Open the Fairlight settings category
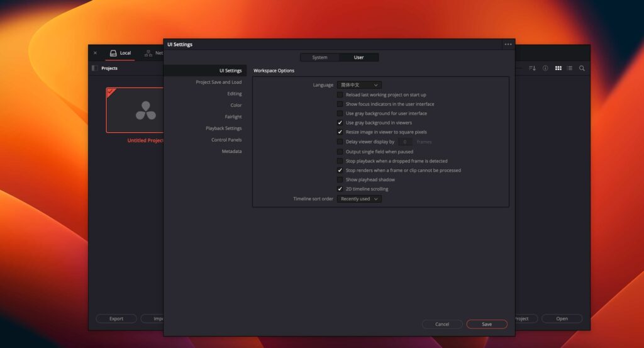This screenshot has width=644, height=348. 233,116
